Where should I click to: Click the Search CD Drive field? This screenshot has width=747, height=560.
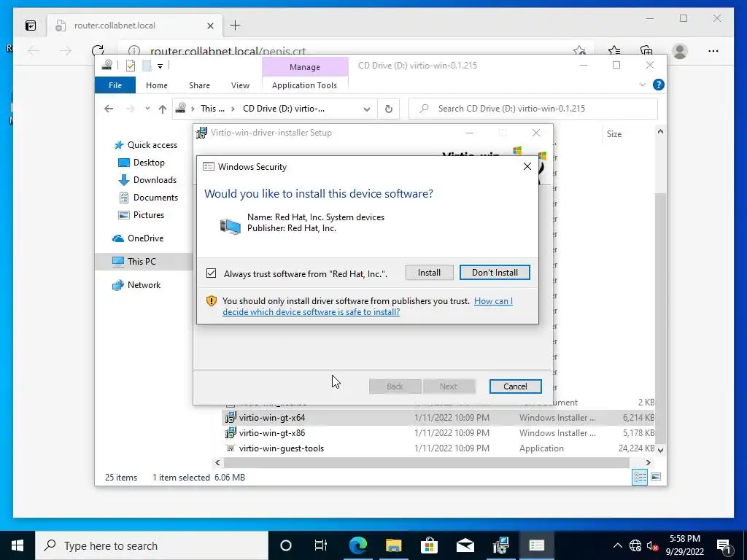533,109
